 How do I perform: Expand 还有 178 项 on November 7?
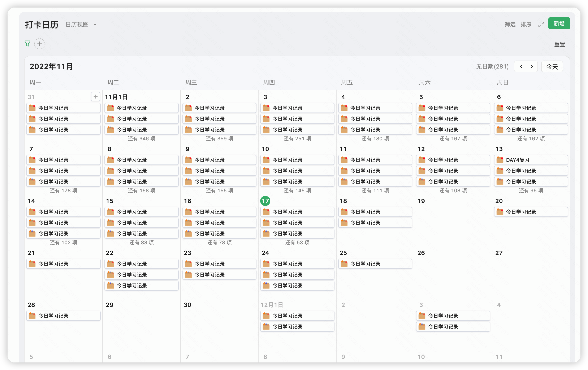coord(64,190)
